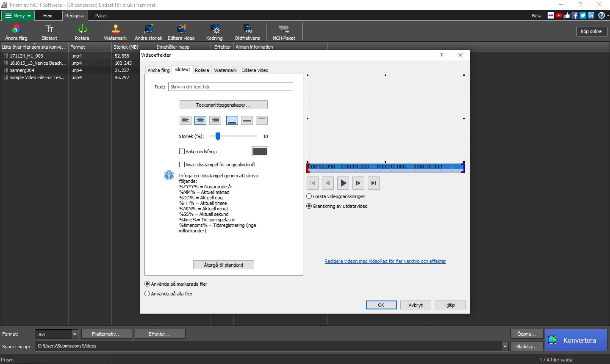Click the Ändra färg toolbar icon

point(16,32)
